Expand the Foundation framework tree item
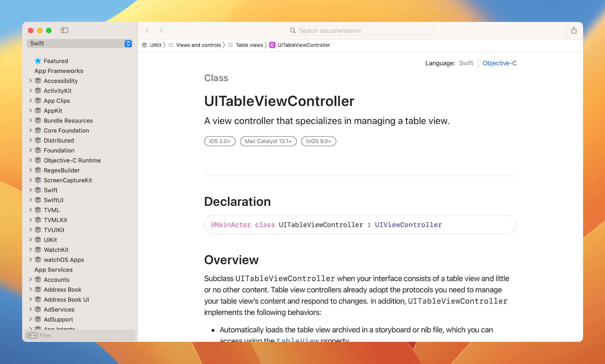Screen dimensions: 605x364 tap(30, 150)
